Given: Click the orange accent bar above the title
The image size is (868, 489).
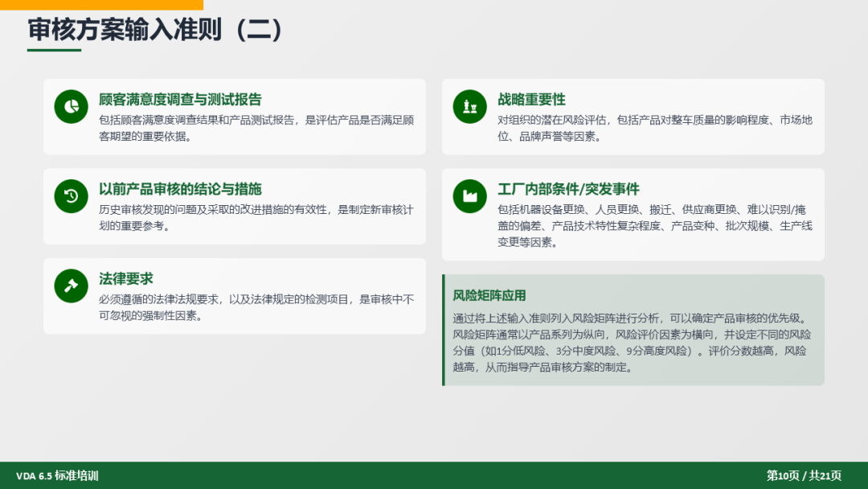Looking at the screenshot, I should point(101,4).
